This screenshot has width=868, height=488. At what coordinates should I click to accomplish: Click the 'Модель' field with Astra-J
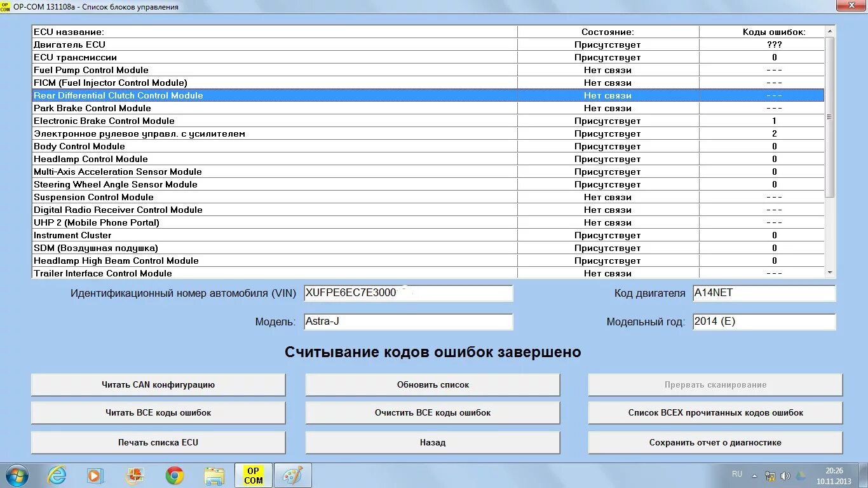(x=408, y=322)
